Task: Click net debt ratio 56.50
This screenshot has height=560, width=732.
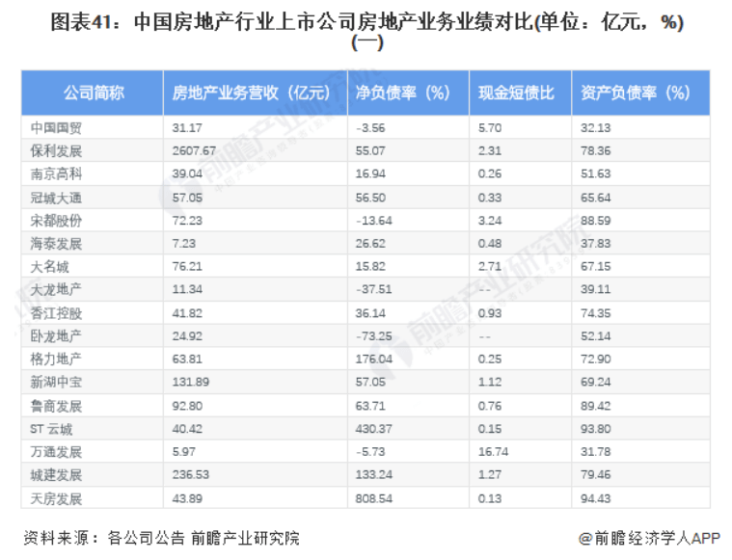Action: (x=370, y=198)
